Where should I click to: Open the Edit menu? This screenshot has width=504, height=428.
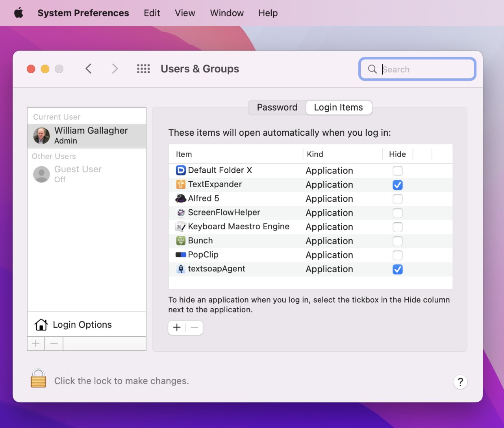tap(152, 13)
